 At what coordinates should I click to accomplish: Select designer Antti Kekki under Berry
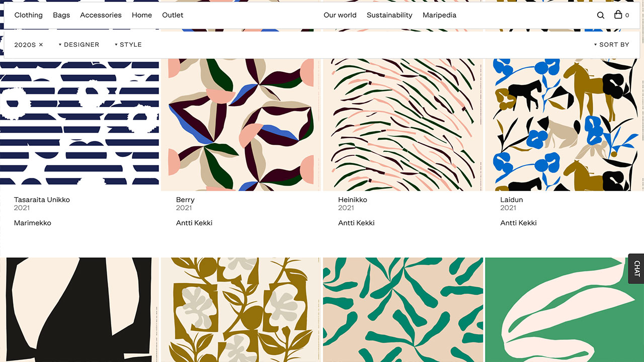[194, 223]
